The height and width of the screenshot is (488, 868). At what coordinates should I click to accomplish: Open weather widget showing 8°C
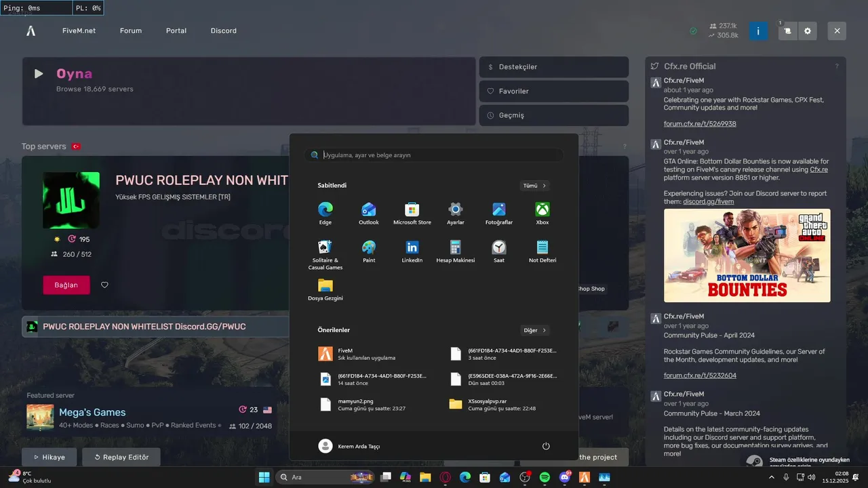29,477
